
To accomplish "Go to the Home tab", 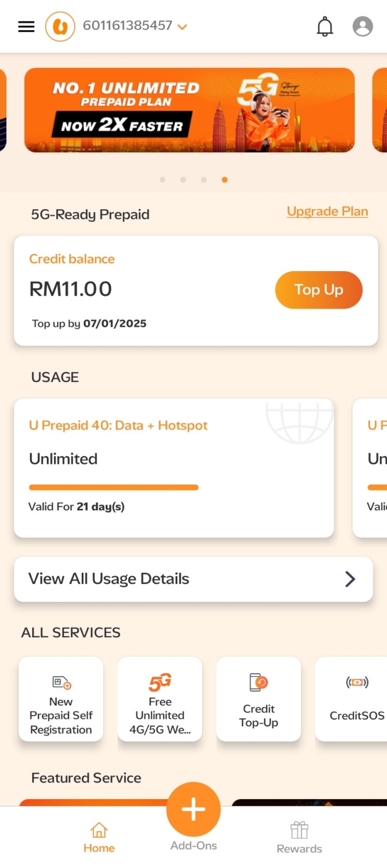I will [99, 837].
